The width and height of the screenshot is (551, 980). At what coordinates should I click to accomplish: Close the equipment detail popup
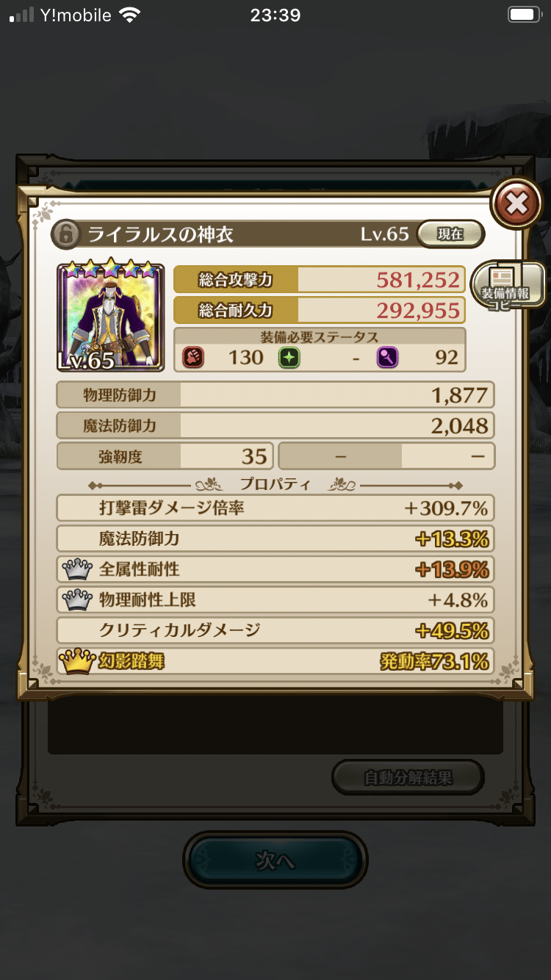pyautogui.click(x=516, y=203)
